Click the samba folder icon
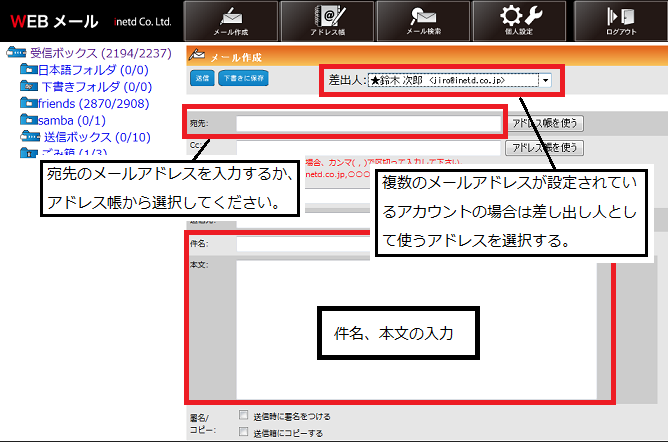Screen dimensions: 668x443 29,120
